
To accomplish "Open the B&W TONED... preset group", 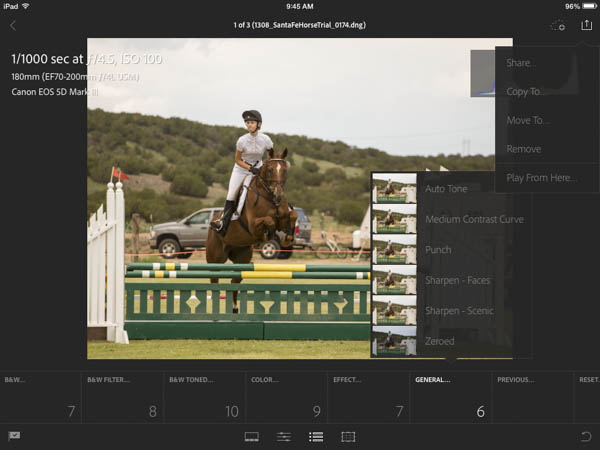I will pos(205,397).
